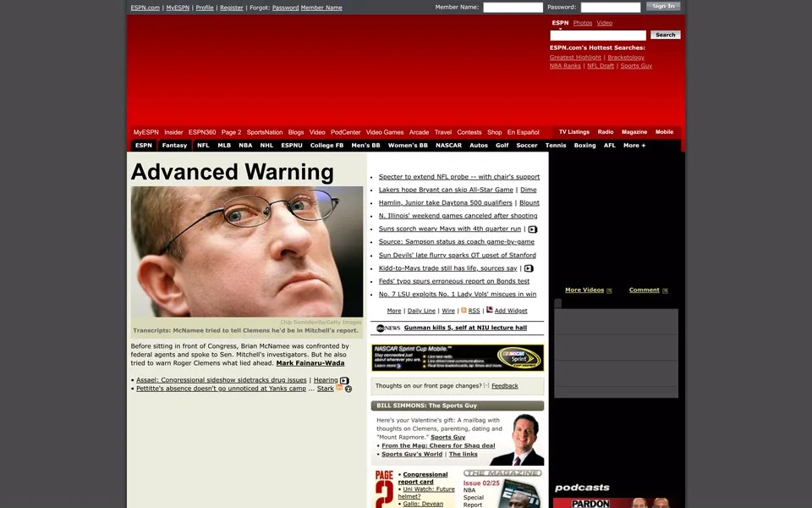Click the round podcast icon after Stark
The width and height of the screenshot is (812, 508).
(x=348, y=389)
